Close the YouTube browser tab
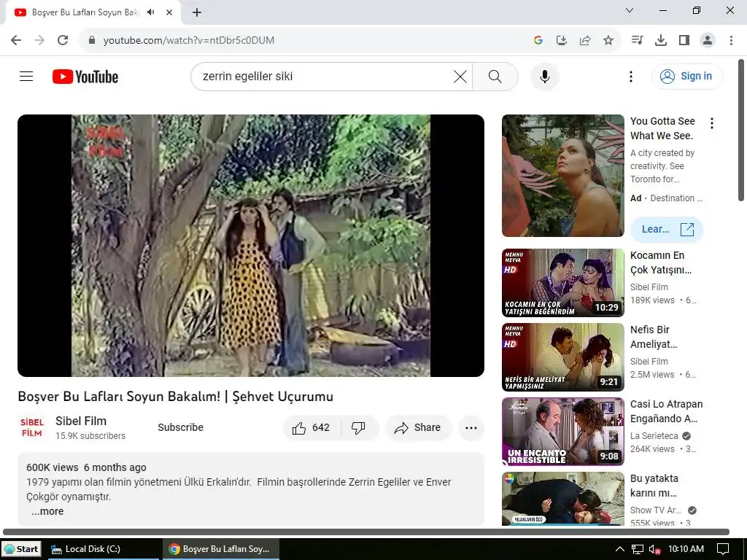The height and width of the screenshot is (560, 747). 169,12
